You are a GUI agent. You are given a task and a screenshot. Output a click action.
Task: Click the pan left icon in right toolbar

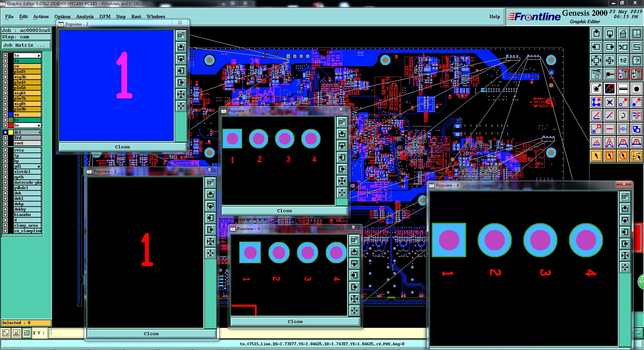click(x=596, y=47)
